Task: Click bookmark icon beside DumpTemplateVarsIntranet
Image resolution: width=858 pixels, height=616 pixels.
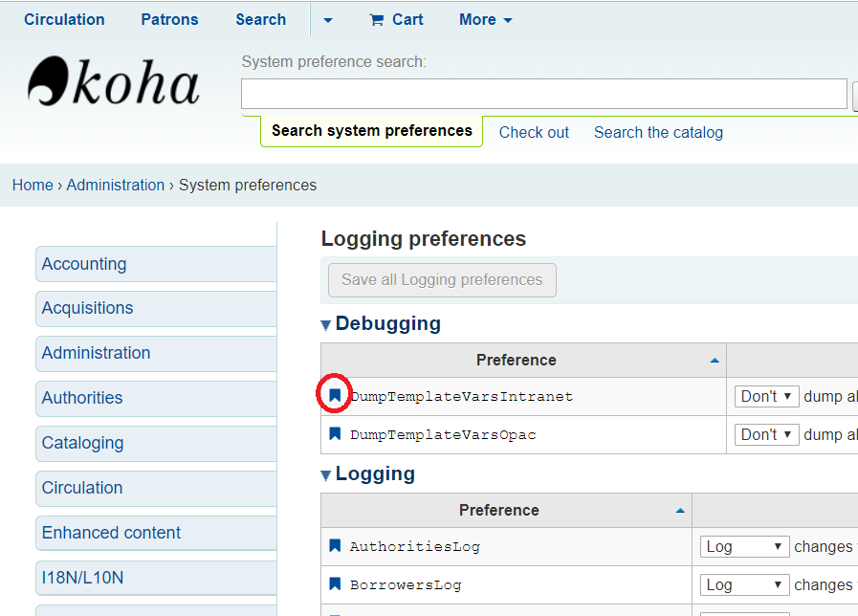Action: pyautogui.click(x=335, y=395)
